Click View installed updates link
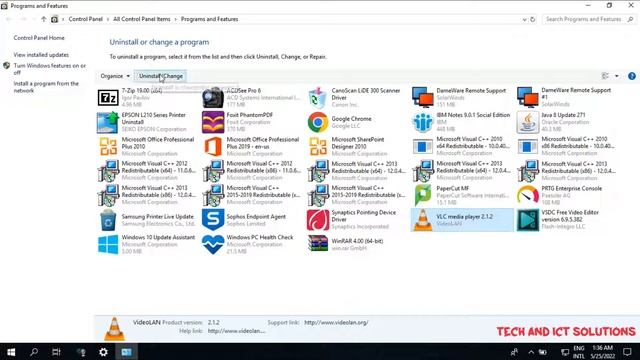 tap(41, 55)
